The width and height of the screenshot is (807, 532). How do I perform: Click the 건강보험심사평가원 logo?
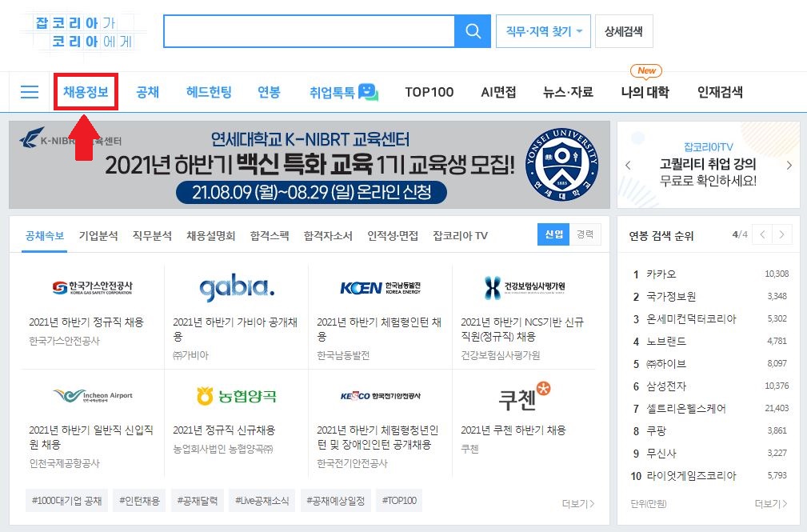525,287
